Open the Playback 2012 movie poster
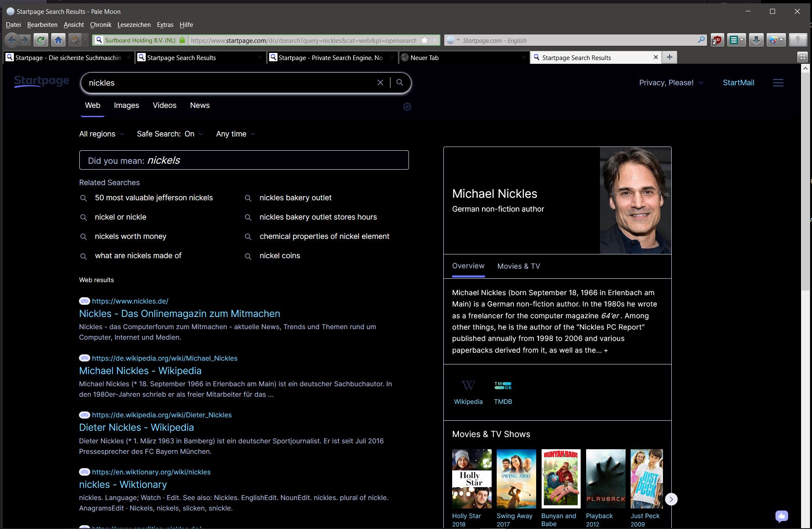 605,479
